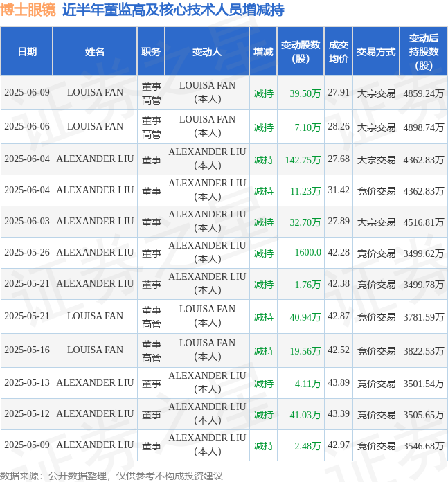Click LOUISA FAN name in 2025-06-09 row
The width and height of the screenshot is (448, 482).
pos(95,93)
